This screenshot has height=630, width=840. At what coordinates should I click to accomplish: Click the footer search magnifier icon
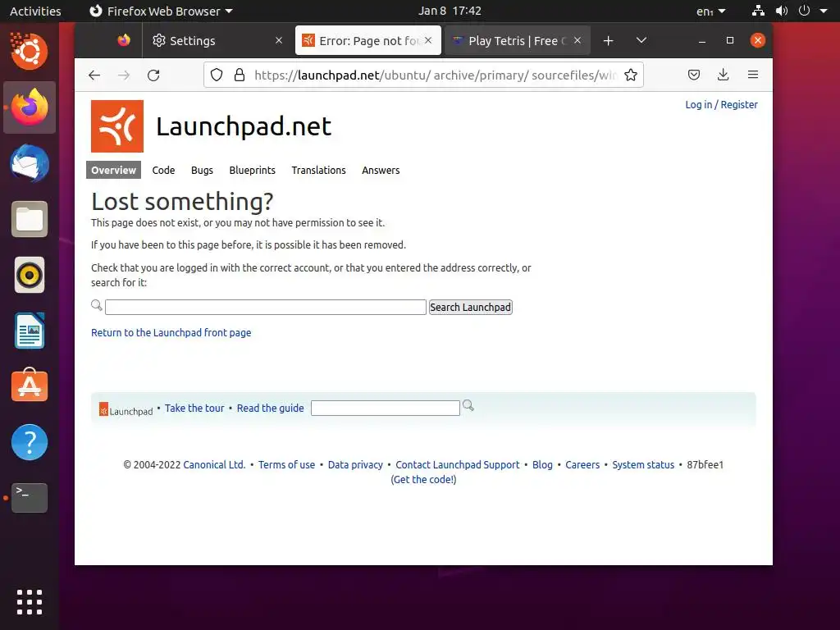click(x=468, y=405)
